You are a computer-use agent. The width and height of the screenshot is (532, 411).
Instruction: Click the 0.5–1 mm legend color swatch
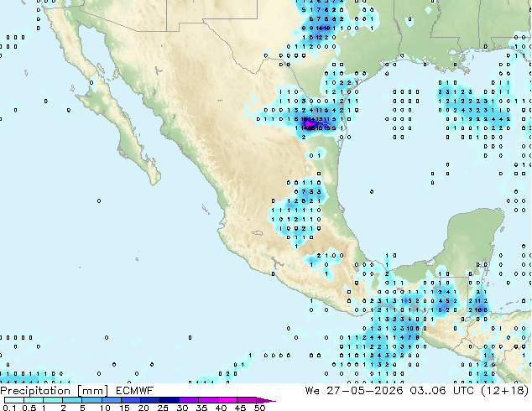tap(34, 400)
